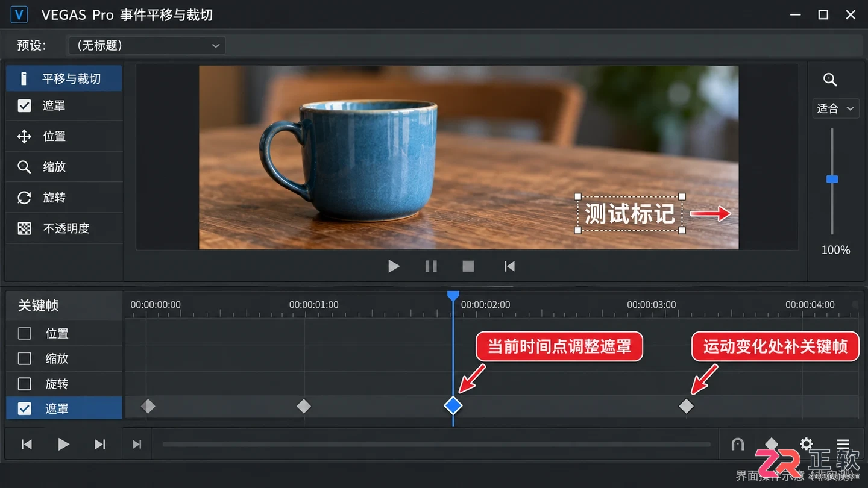Viewport: 868px width, 488px height.
Task: Click the 100% zoom value text
Action: pos(835,250)
